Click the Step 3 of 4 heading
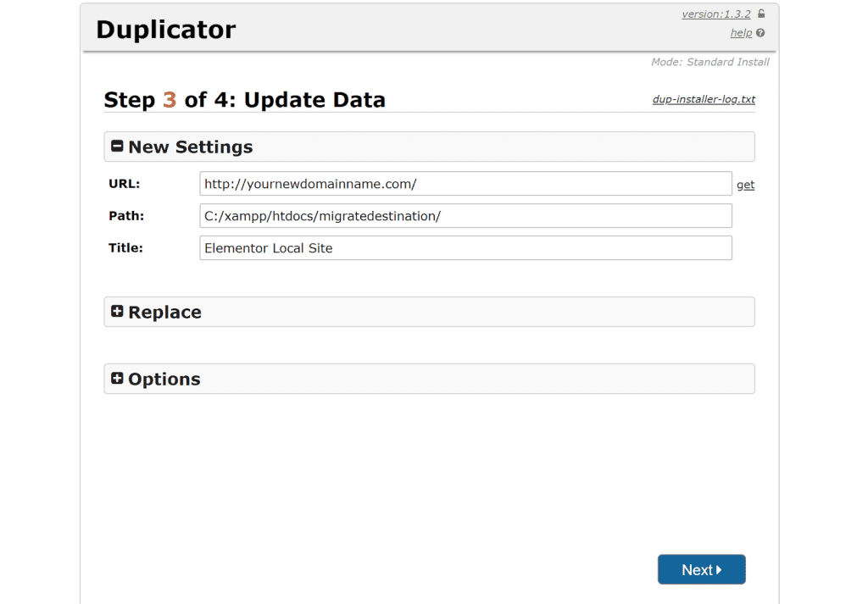This screenshot has width=868, height=604. (x=244, y=99)
